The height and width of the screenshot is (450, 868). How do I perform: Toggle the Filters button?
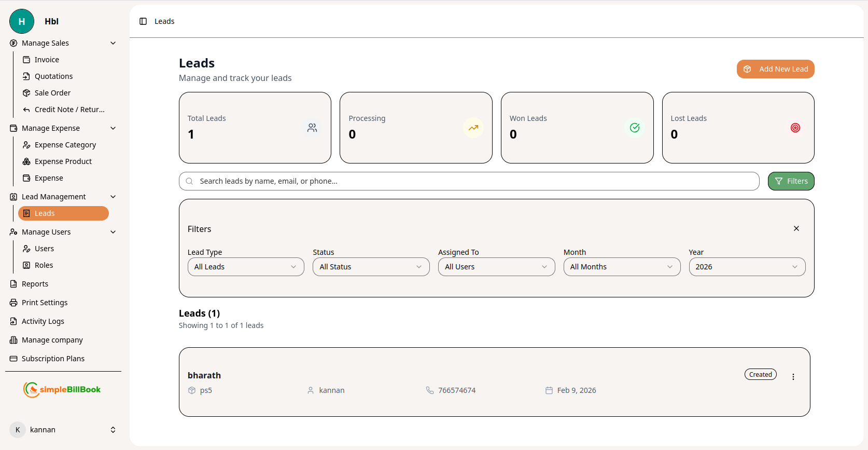click(791, 181)
